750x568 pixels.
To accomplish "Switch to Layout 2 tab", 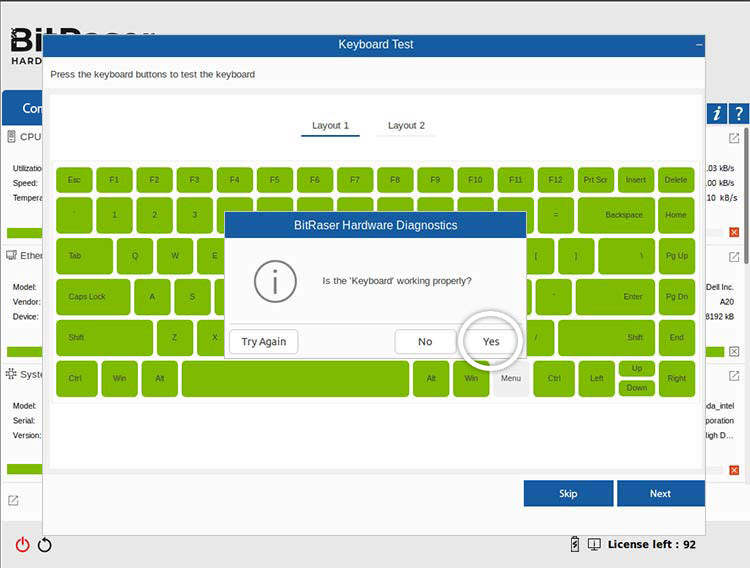I will pos(406,126).
